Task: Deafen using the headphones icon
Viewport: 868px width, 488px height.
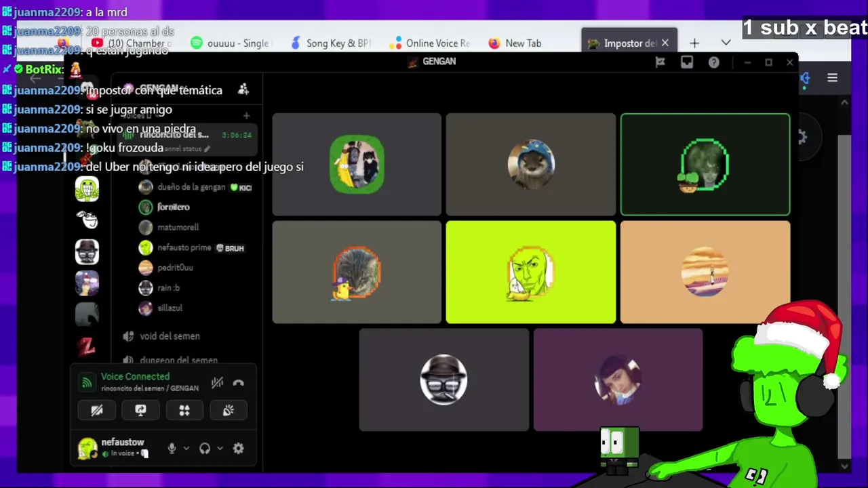Action: [x=205, y=448]
